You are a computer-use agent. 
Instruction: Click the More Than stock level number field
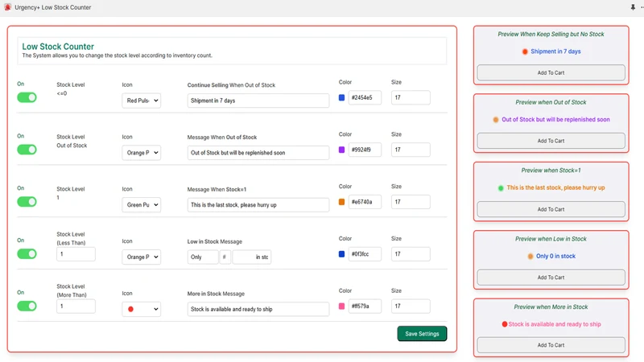pos(76,306)
